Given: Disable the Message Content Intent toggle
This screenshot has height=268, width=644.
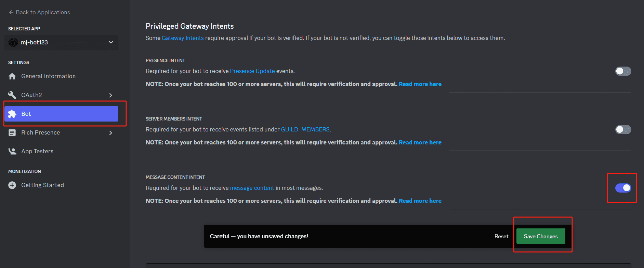Looking at the screenshot, I should [623, 188].
